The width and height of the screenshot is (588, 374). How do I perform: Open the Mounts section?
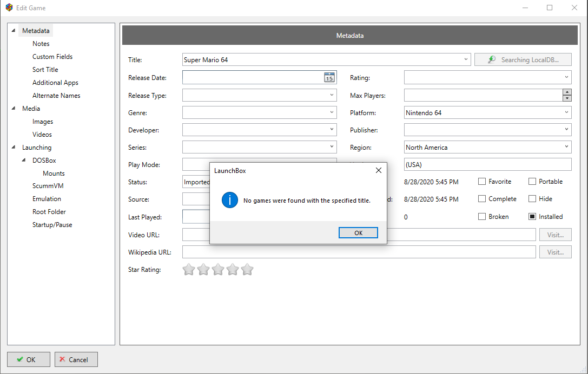(54, 173)
